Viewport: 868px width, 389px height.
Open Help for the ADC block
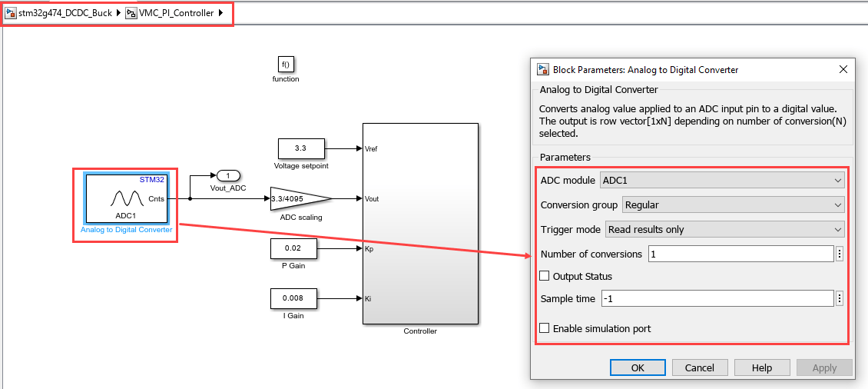[762, 367]
